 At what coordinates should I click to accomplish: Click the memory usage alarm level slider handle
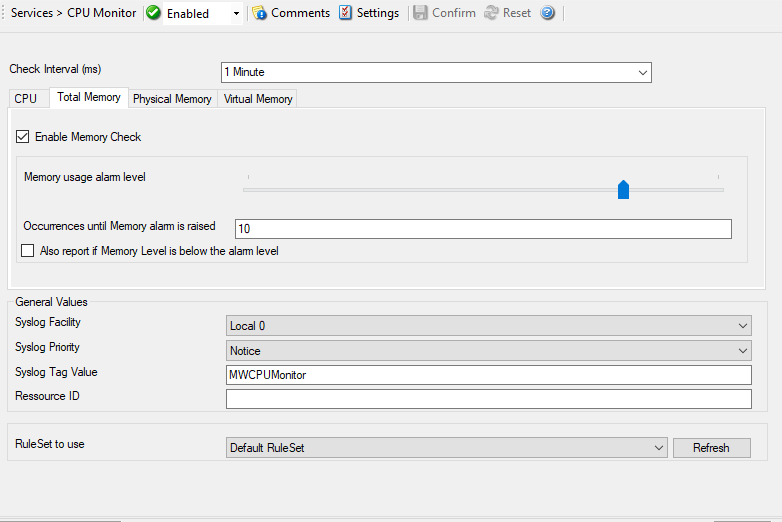coord(623,189)
